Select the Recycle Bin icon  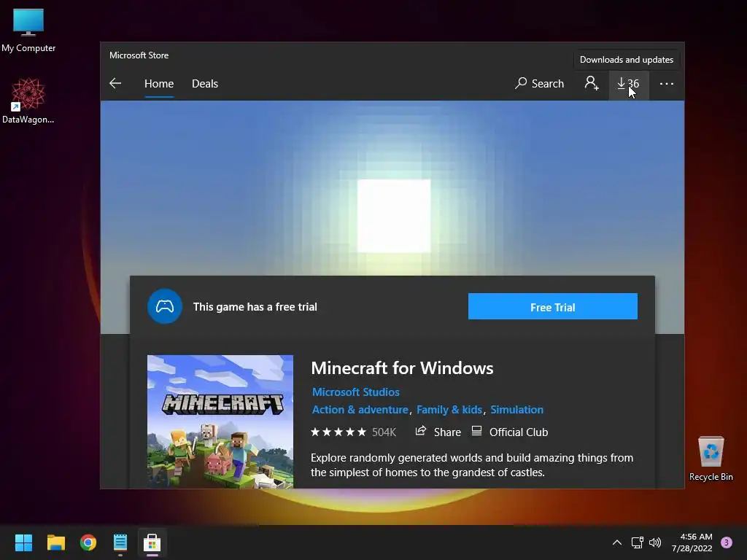pos(711,459)
